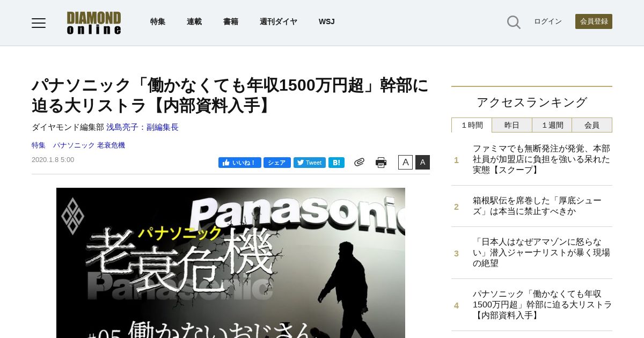
Task: Open the 週刊ダイヤ menu item
Action: pos(279,21)
